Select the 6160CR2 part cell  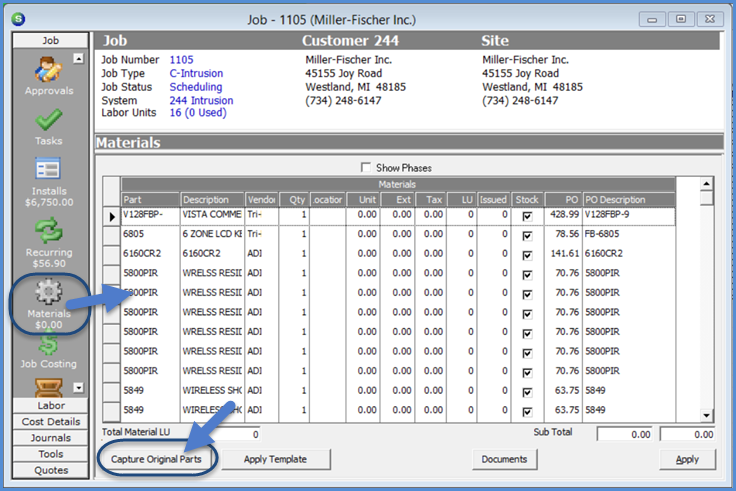(150, 253)
